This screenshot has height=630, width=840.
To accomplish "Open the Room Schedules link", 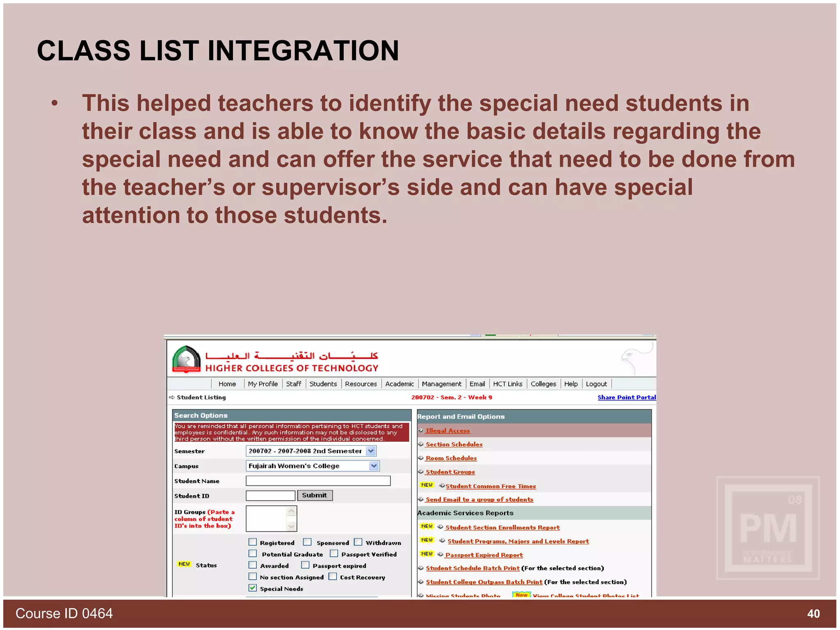I will pyautogui.click(x=451, y=458).
